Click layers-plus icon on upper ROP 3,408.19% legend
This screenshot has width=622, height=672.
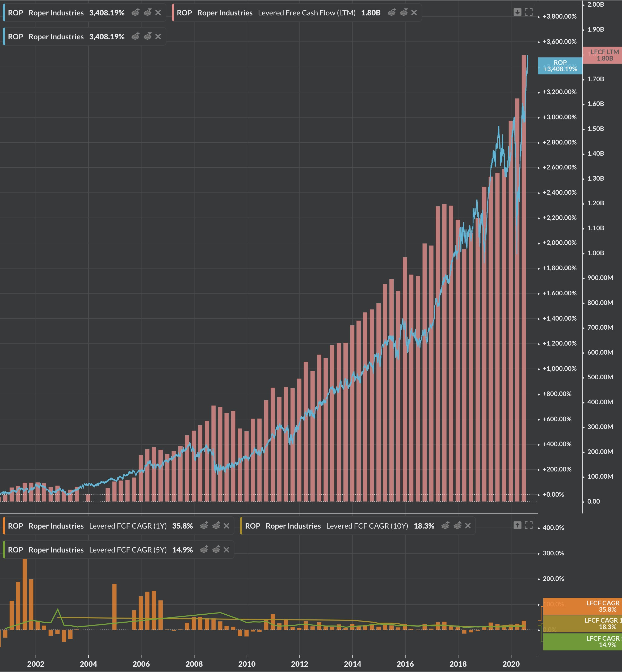tap(135, 12)
